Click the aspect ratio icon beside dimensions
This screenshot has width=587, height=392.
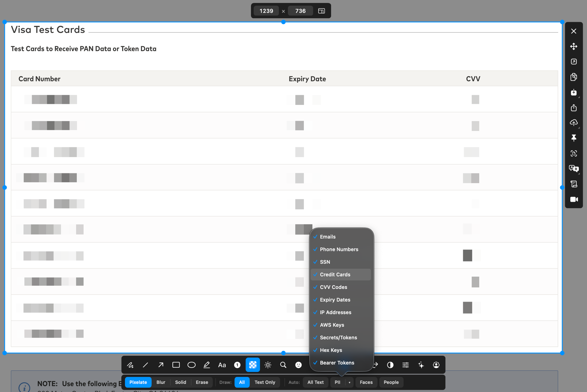(x=321, y=11)
